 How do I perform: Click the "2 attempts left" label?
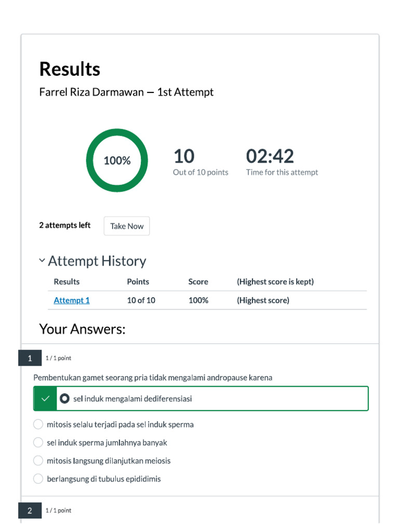click(x=65, y=225)
